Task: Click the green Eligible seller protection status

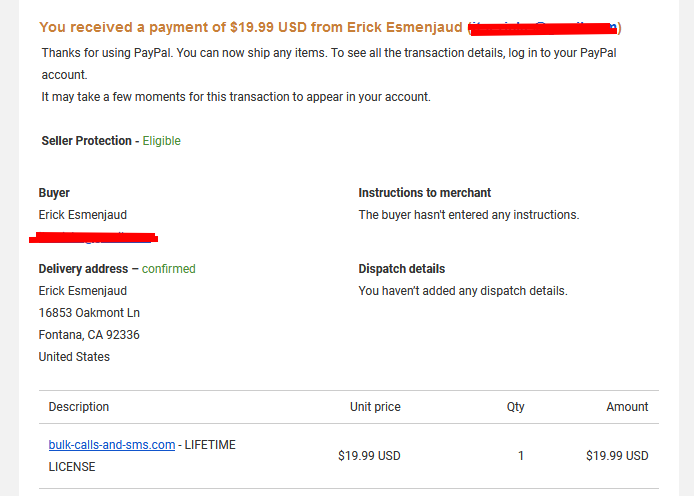Action: pos(162,141)
